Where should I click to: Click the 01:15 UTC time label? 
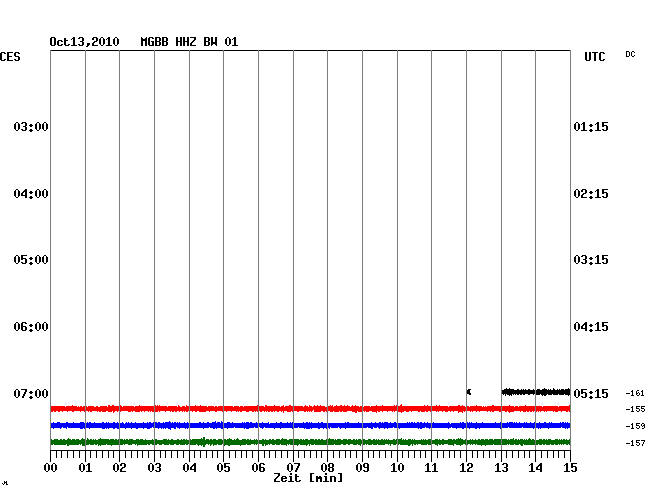coord(591,126)
